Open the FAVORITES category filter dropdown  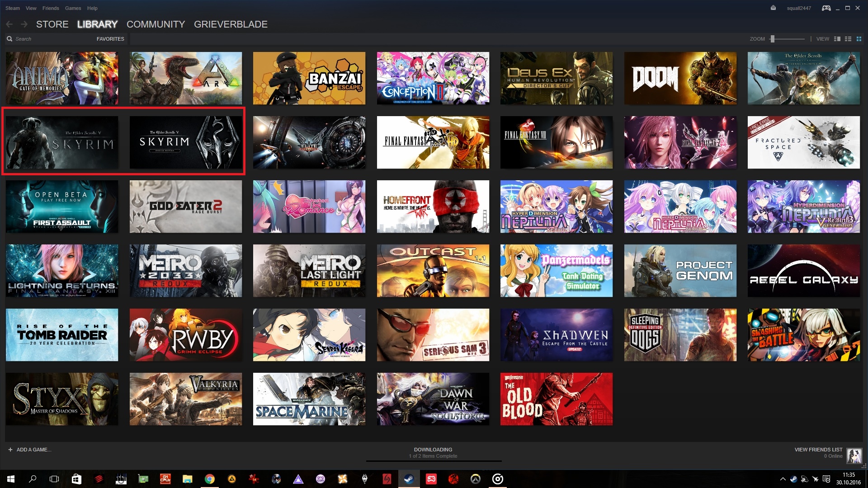pos(110,39)
